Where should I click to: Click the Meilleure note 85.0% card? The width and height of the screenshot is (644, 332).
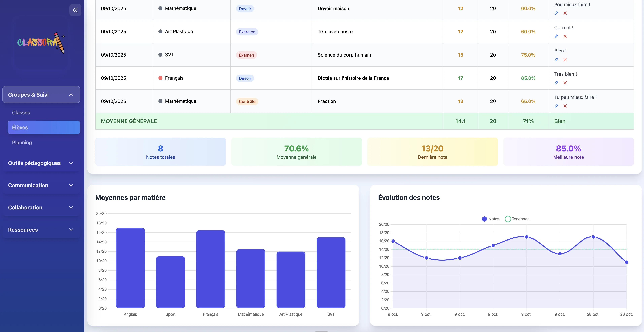[x=568, y=152]
